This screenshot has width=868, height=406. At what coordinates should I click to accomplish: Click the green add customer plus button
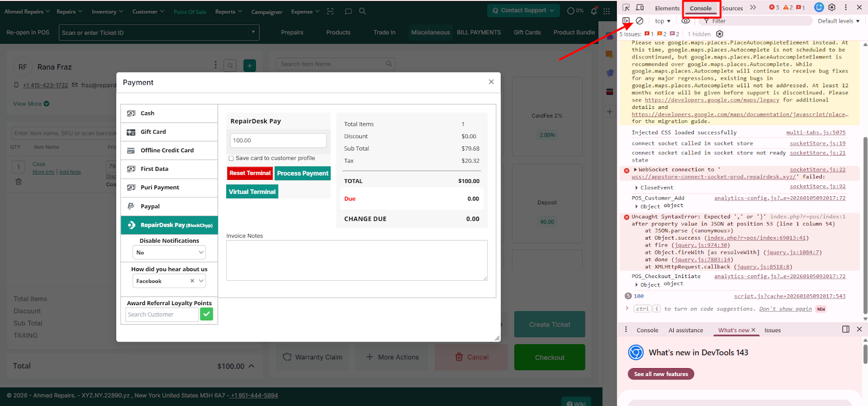[x=250, y=66]
